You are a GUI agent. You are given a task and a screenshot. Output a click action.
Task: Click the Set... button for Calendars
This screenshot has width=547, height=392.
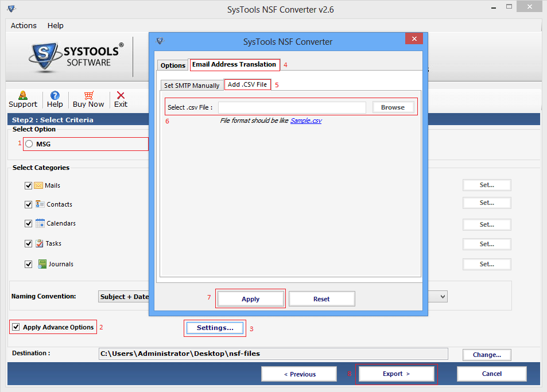tap(487, 224)
